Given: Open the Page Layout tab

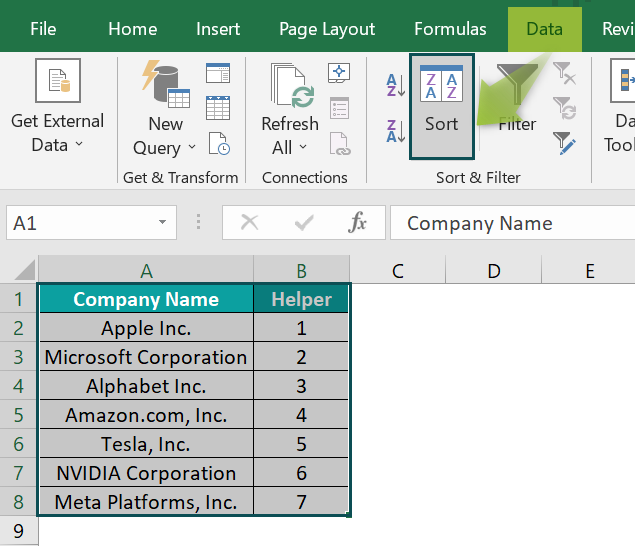Looking at the screenshot, I should pos(327,29).
